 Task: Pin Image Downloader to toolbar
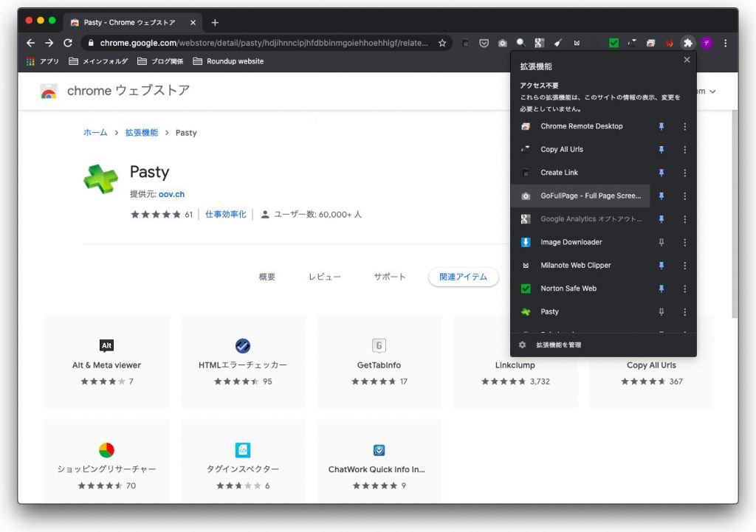click(x=661, y=242)
